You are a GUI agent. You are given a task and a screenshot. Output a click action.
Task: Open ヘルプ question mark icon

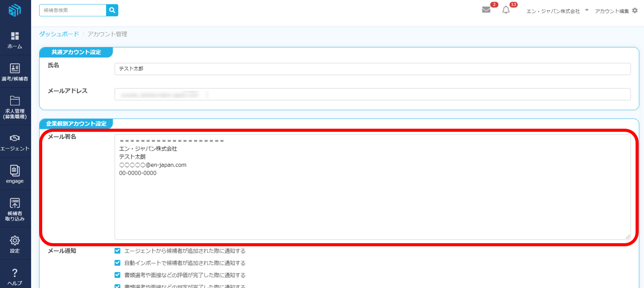(x=15, y=272)
